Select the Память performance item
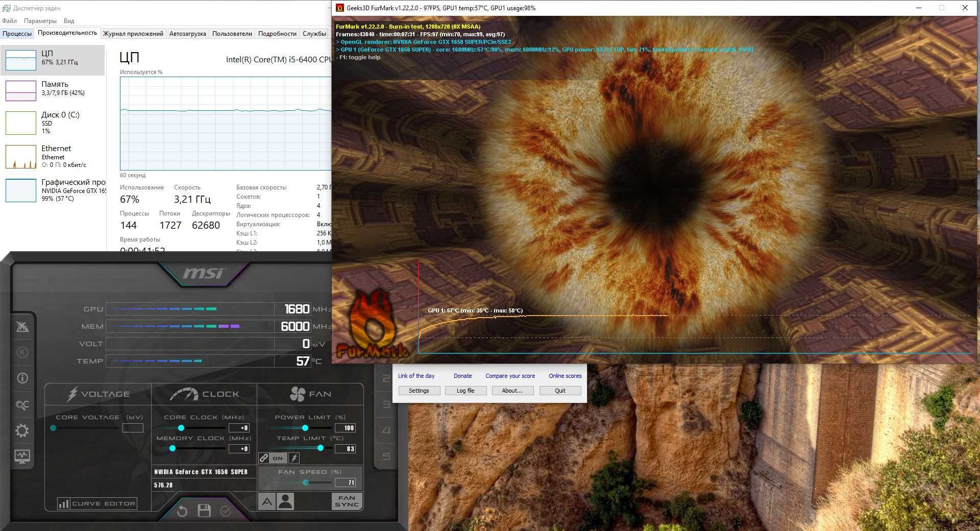 tap(53, 91)
